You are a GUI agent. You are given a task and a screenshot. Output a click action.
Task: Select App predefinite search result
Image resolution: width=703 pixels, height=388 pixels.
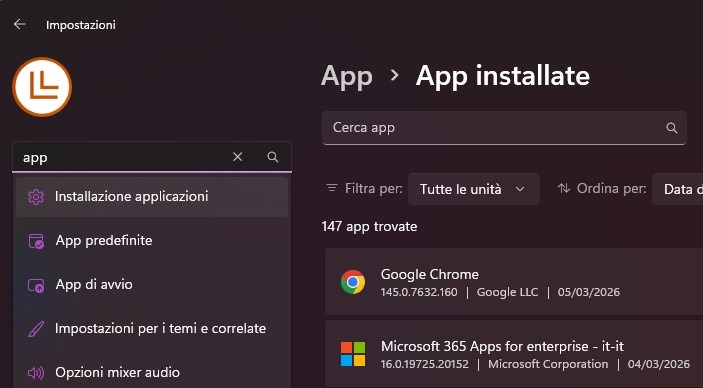152,241
